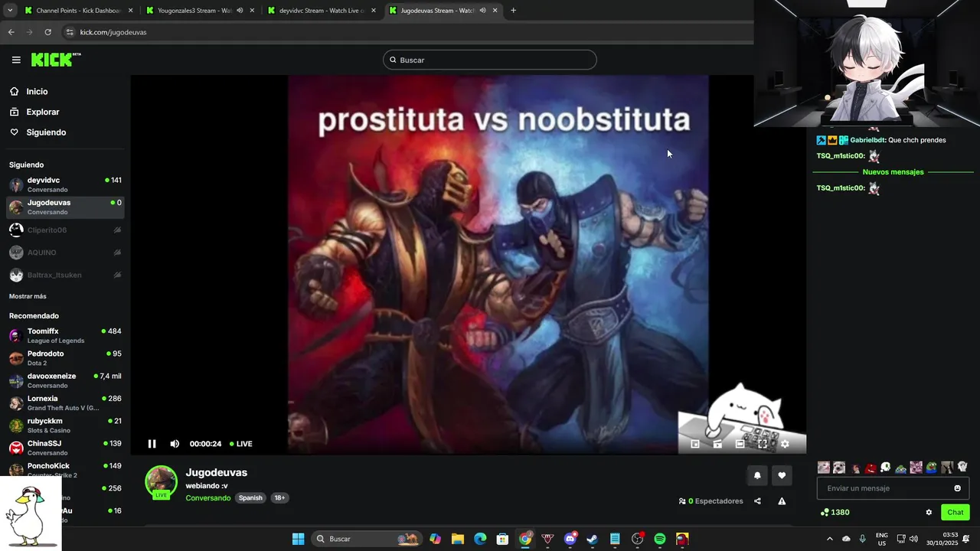Enable mini player mode
980x551 pixels.
pos(695,444)
